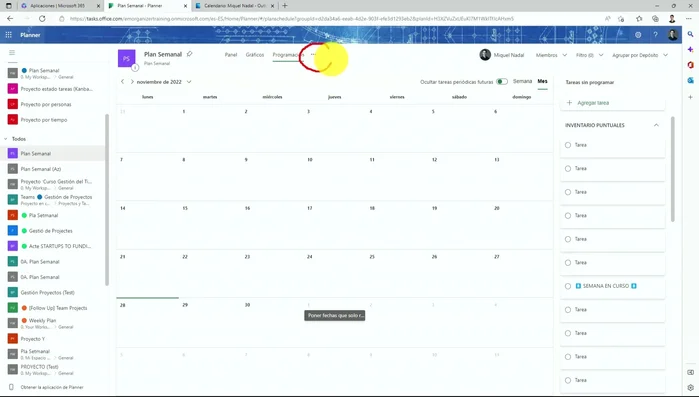Click the browser address bar URL
This screenshot has width=699, height=397.
click(292, 19)
